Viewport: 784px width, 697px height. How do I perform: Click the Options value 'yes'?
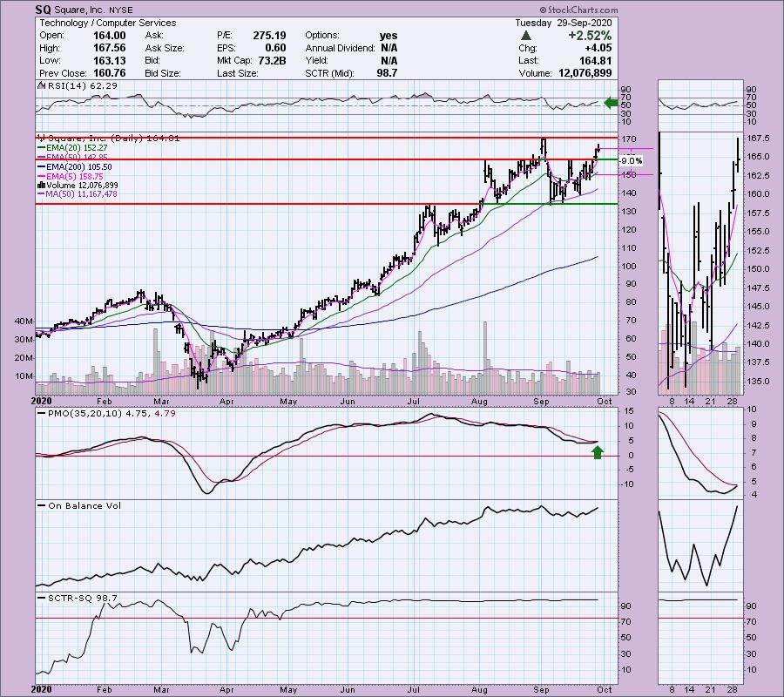(389, 36)
